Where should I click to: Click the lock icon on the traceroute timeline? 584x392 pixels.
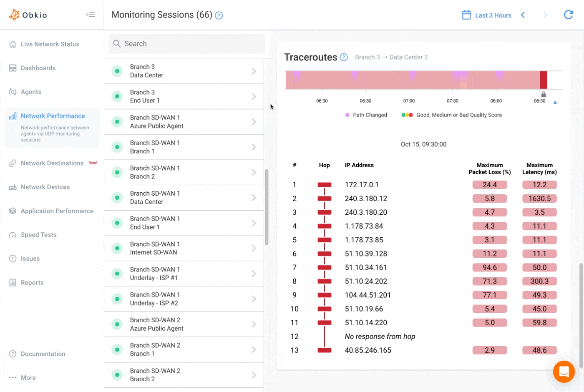tap(543, 95)
